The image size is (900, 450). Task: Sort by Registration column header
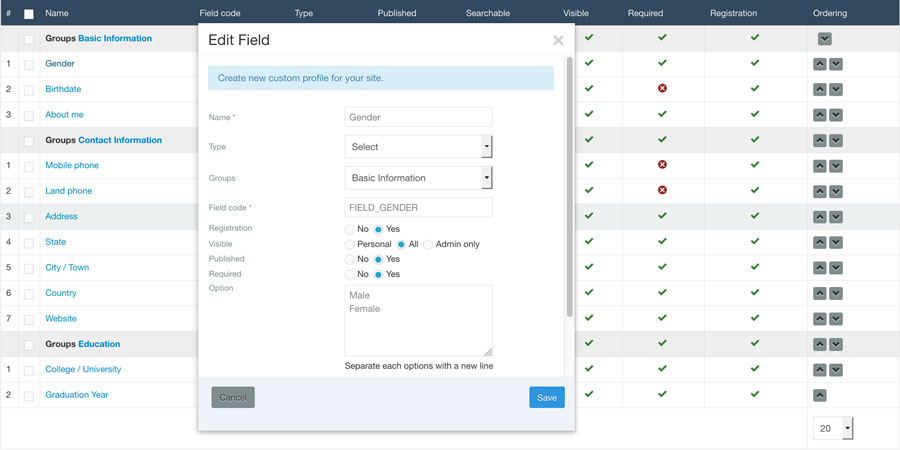(x=734, y=13)
